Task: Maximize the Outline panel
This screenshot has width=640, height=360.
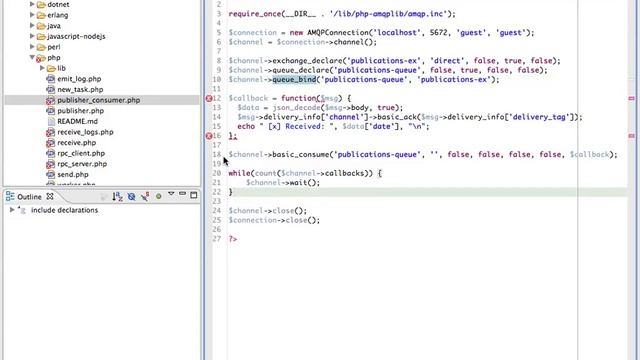Action: click(194, 195)
